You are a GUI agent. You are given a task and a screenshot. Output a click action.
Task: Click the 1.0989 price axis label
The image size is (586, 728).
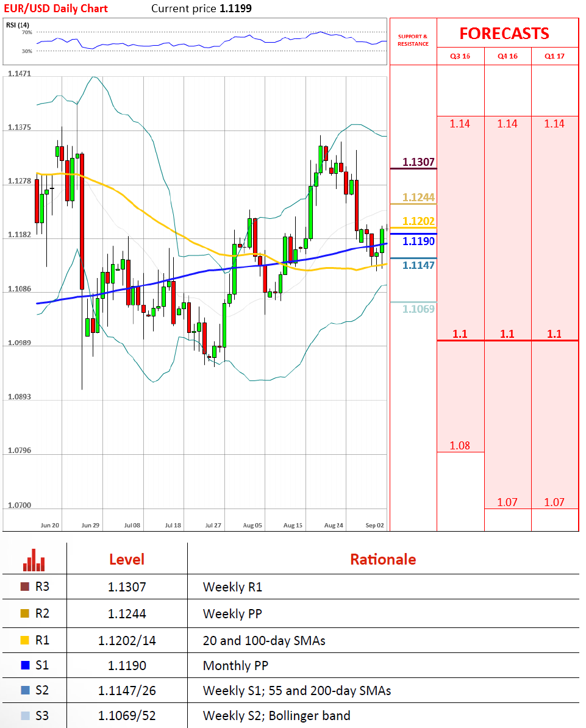click(20, 343)
